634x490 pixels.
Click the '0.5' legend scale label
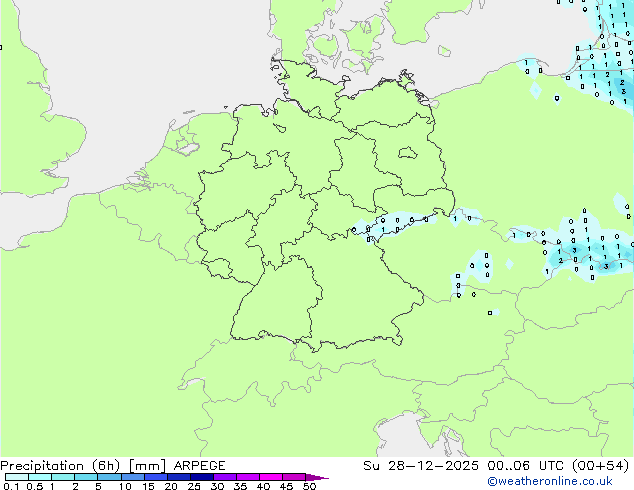point(35,486)
